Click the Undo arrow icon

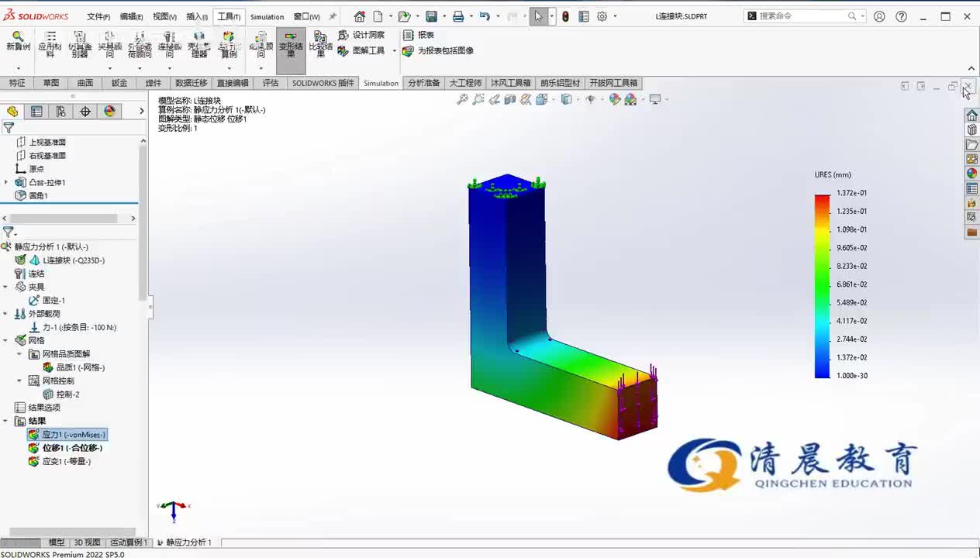[x=485, y=16]
